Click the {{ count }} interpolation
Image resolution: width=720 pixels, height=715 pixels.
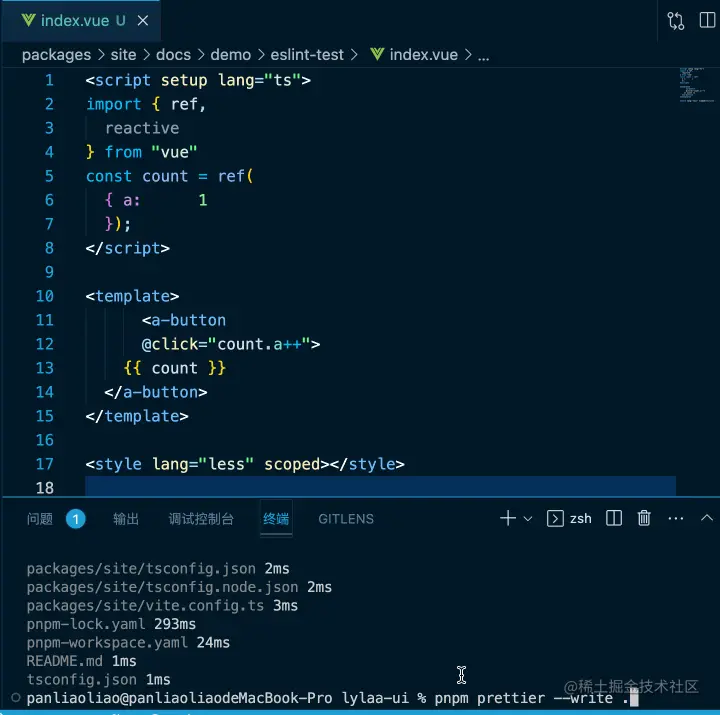(174, 368)
